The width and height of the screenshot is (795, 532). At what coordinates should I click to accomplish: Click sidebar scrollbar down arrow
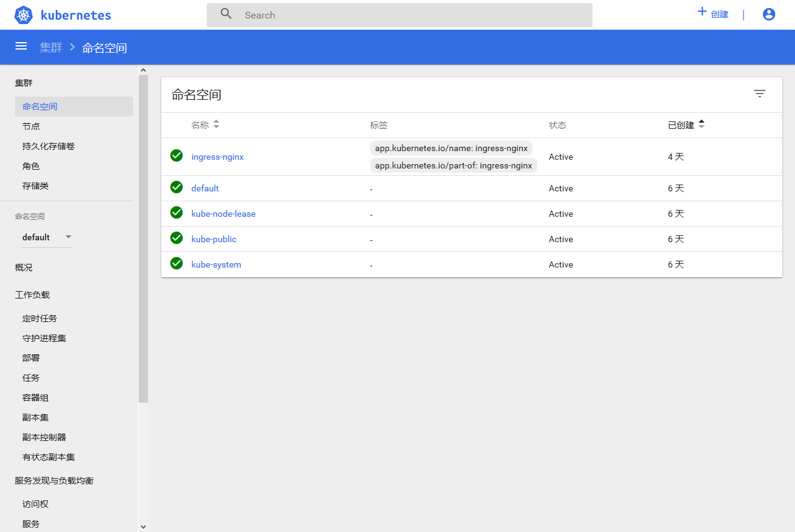tap(143, 526)
